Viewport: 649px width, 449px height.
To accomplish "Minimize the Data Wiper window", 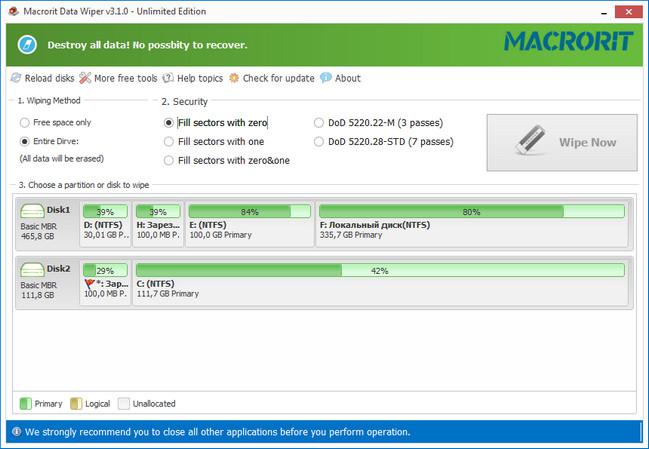I will click(x=604, y=12).
